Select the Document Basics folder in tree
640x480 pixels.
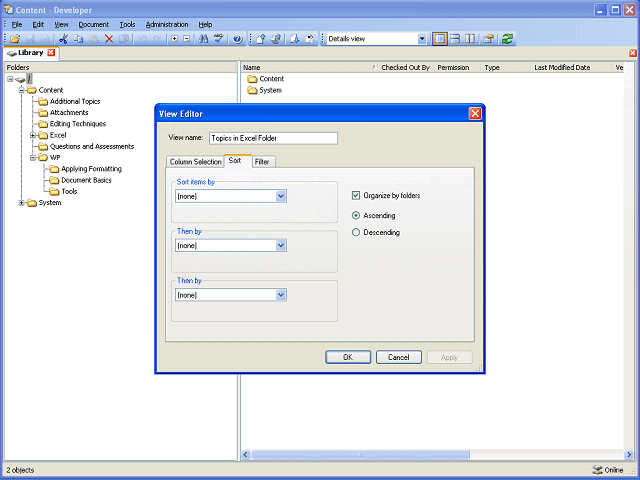pyautogui.click(x=86, y=180)
